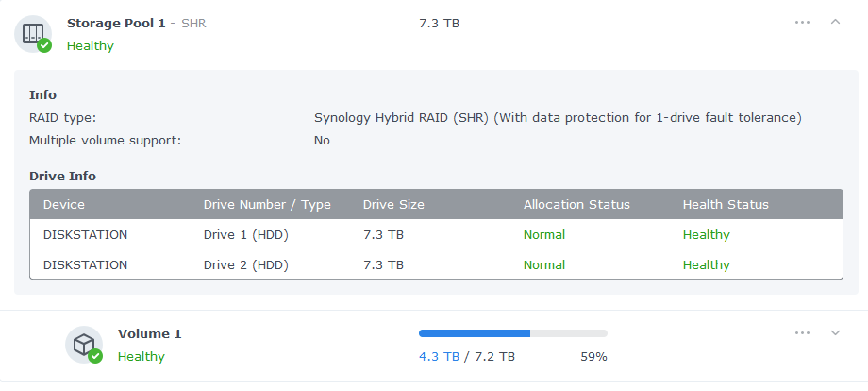This screenshot has height=391, width=868.
Task: Click the Volume 1 cube icon
Action: point(83,344)
